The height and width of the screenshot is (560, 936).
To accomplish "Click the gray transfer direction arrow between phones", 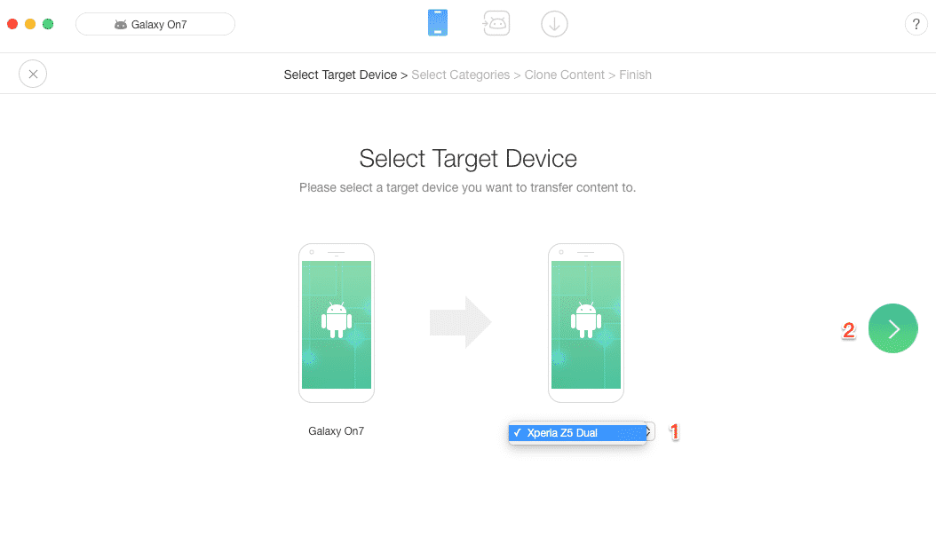I will [x=460, y=322].
